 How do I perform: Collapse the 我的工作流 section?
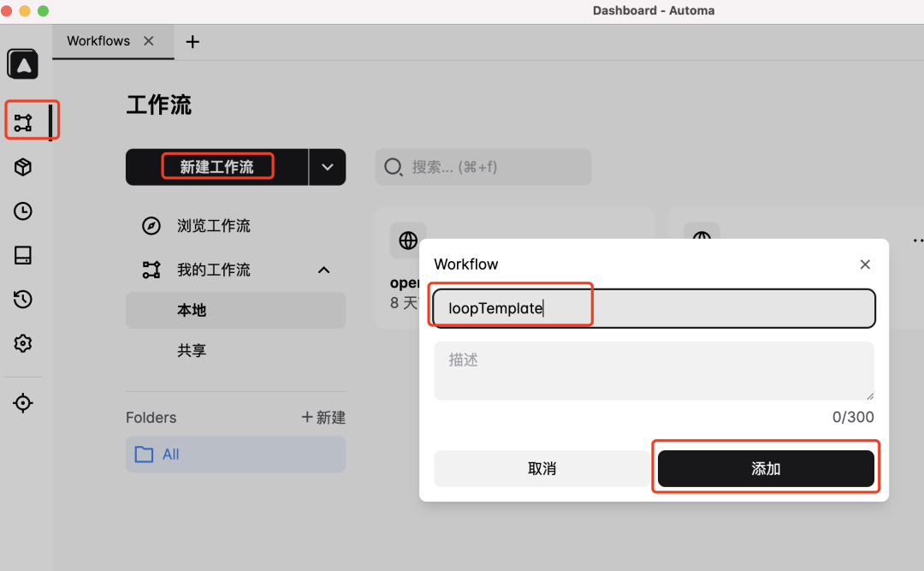point(323,269)
